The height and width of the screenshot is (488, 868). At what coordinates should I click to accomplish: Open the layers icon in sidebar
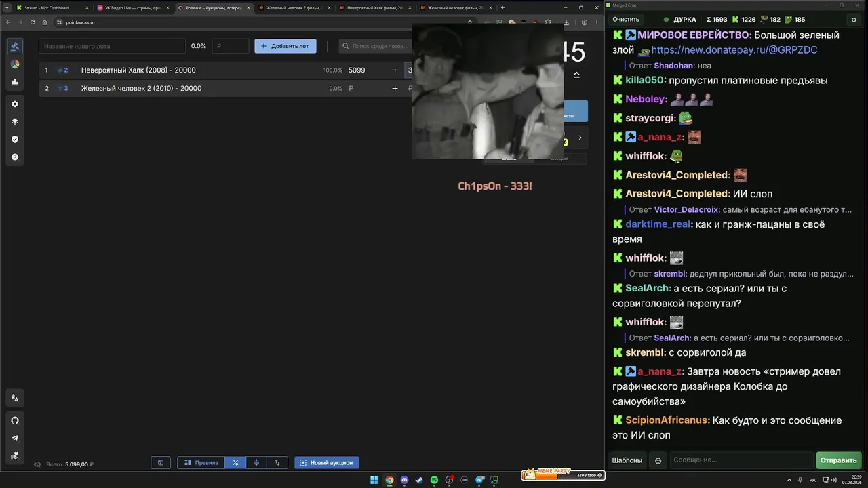[x=15, y=122]
